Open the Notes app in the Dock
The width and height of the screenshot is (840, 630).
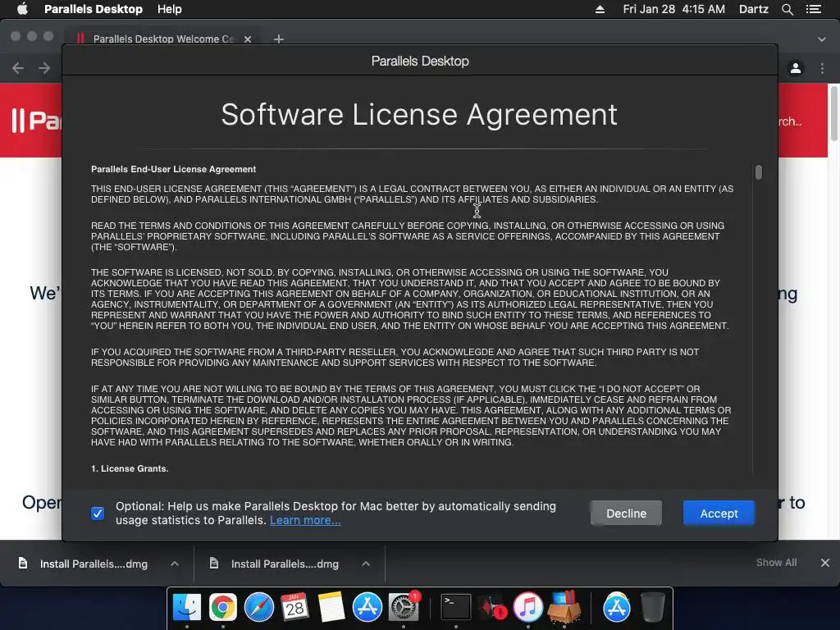(331, 607)
